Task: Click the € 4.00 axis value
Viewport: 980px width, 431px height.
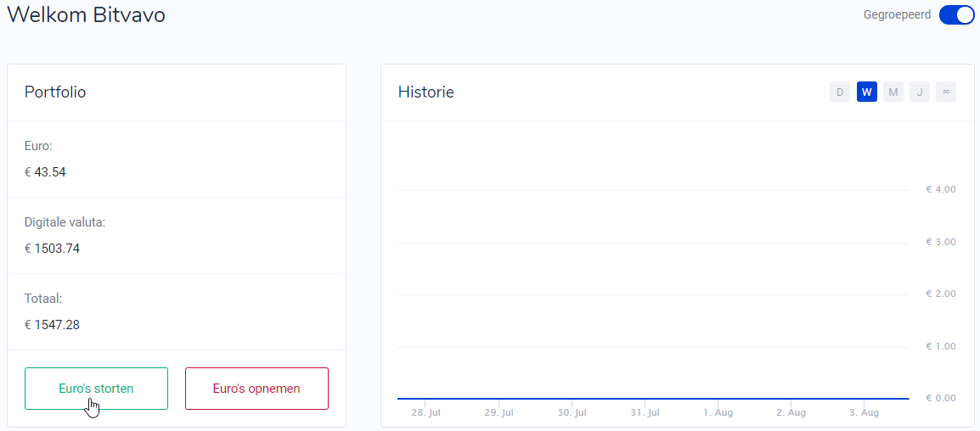Action: pyautogui.click(x=941, y=189)
